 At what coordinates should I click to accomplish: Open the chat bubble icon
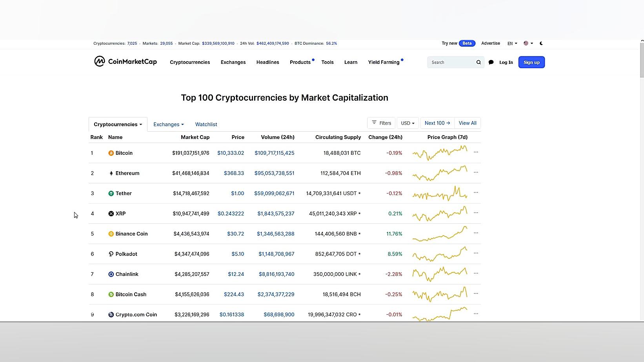(x=491, y=62)
